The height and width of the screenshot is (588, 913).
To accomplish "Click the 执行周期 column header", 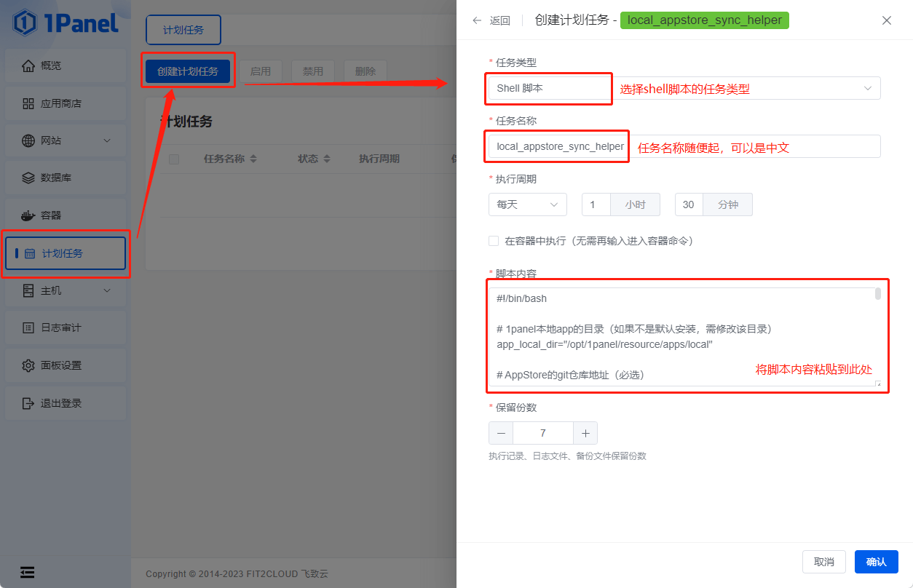I will (379, 159).
